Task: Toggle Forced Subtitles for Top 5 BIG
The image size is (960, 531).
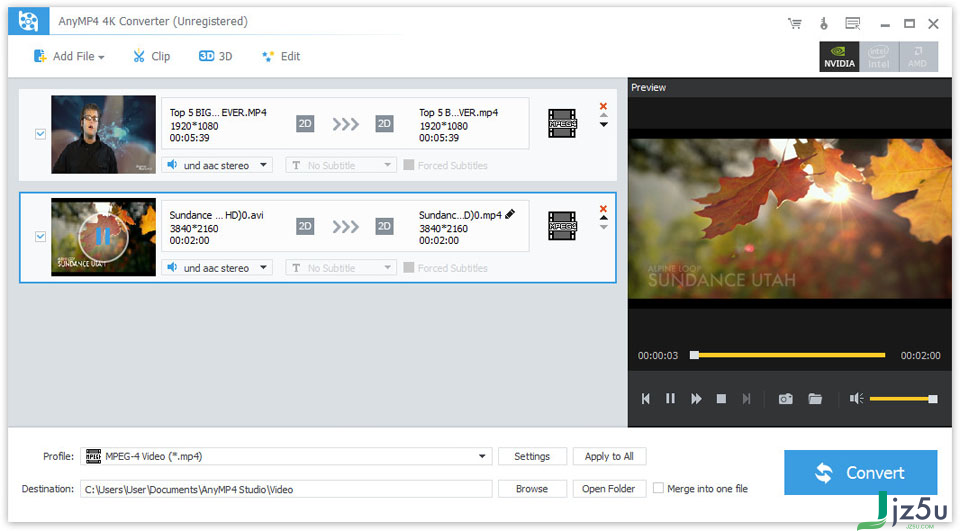Action: click(x=408, y=165)
